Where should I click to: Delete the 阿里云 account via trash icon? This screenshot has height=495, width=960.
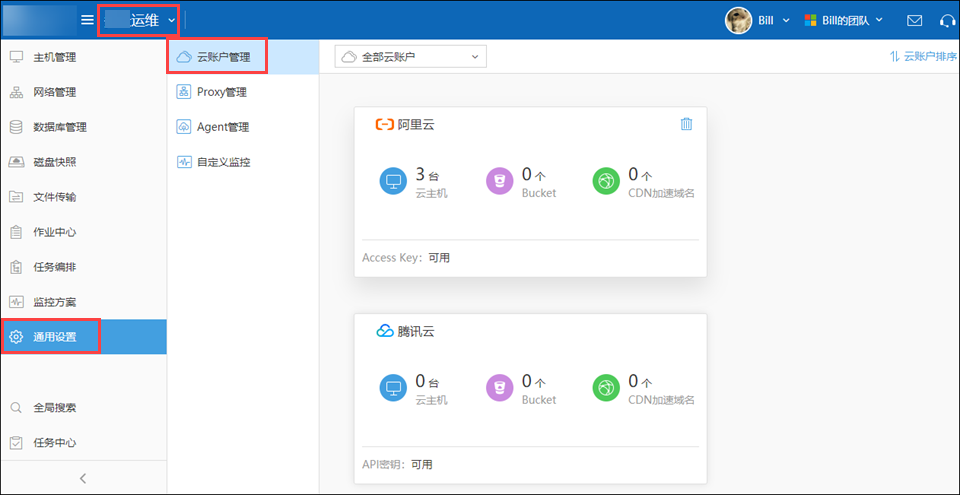[x=686, y=124]
